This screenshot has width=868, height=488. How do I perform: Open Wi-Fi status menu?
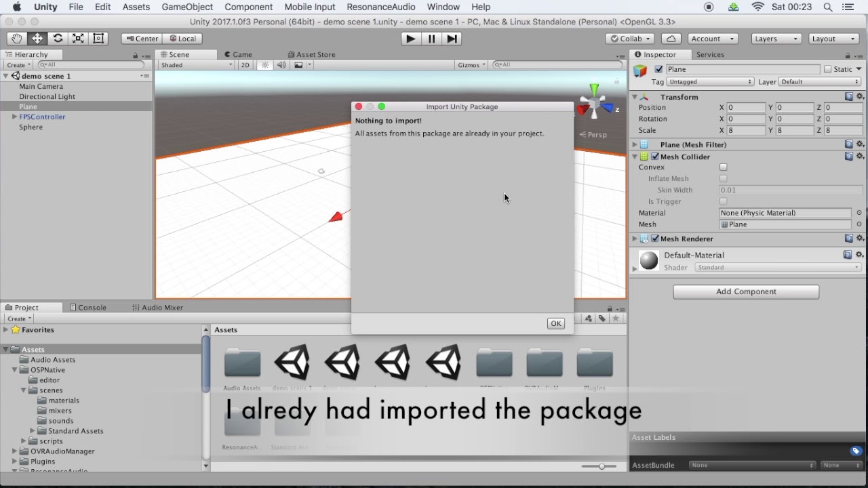pos(757,7)
